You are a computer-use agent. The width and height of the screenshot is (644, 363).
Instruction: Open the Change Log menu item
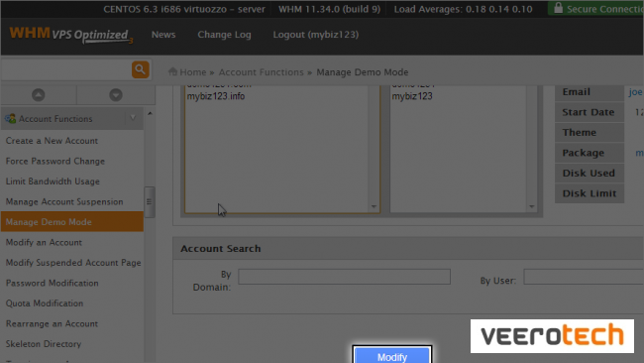pyautogui.click(x=224, y=35)
